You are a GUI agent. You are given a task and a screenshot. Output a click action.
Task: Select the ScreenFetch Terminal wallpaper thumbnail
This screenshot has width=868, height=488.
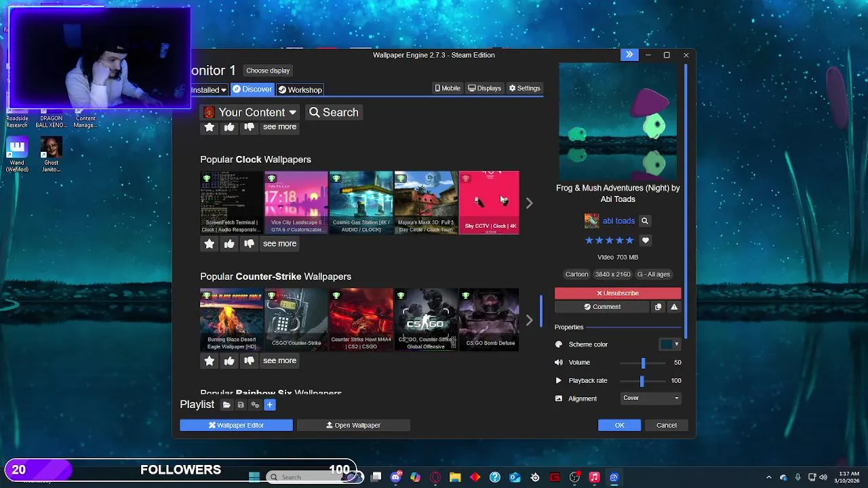point(231,203)
